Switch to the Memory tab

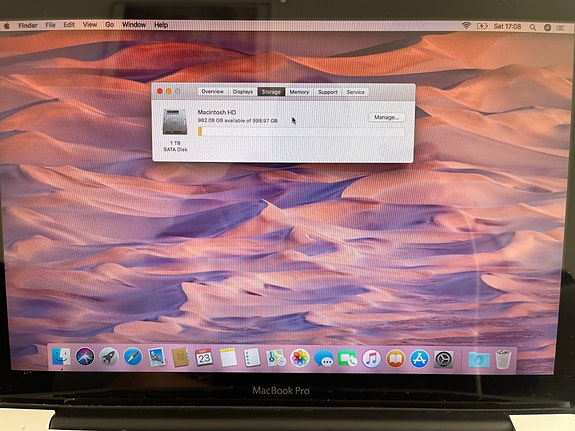[299, 92]
